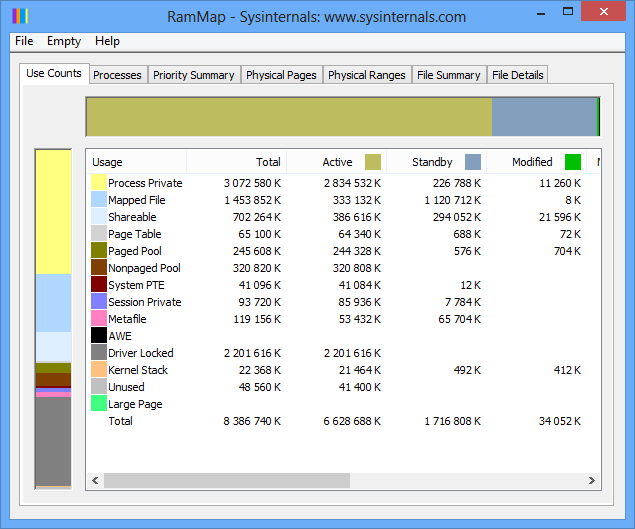Viewport: 635px width, 529px height.
Task: Click the dark gray Driver Locked swatch
Action: click(x=99, y=353)
